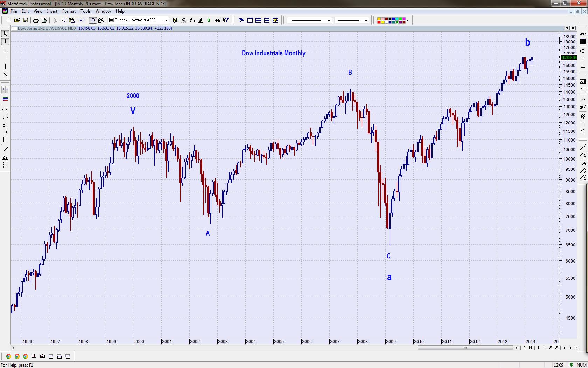Pick a color swatch from the palette
Image resolution: width=588 pixels, height=368 pixels.
point(379,19)
